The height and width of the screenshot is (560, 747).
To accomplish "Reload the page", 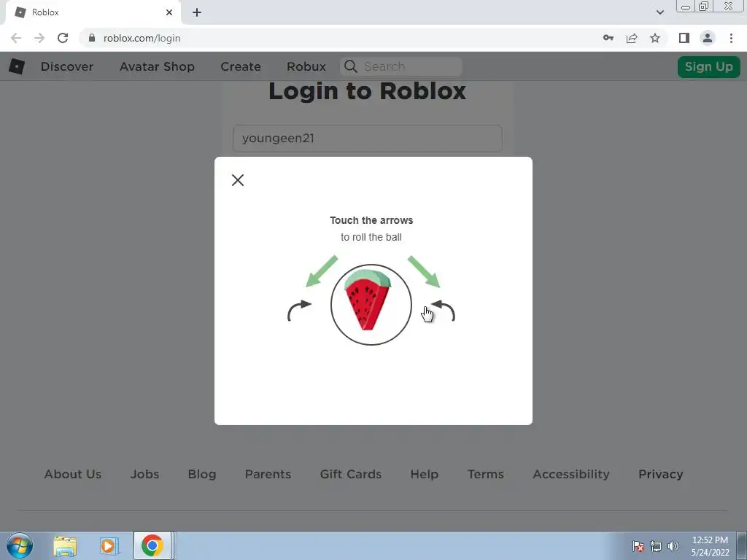I will pyautogui.click(x=63, y=38).
